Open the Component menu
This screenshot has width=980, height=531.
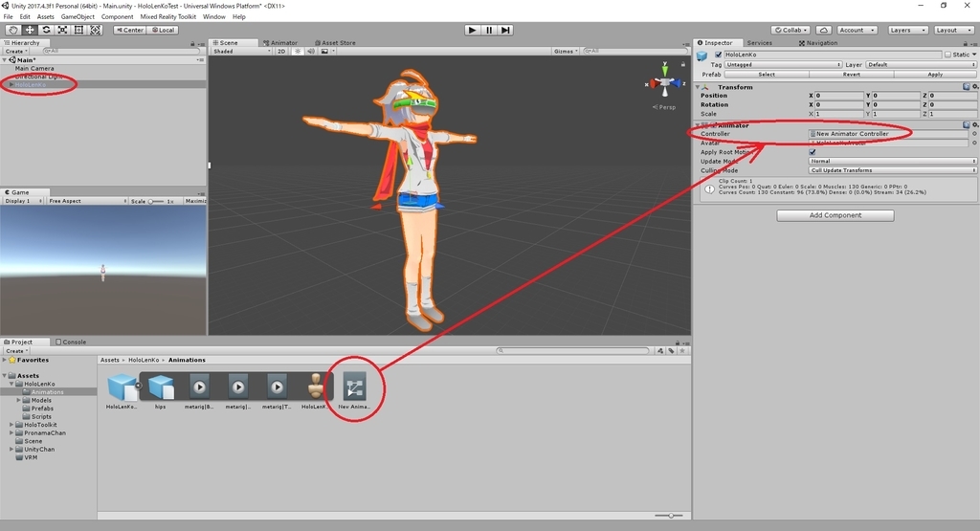click(x=117, y=17)
